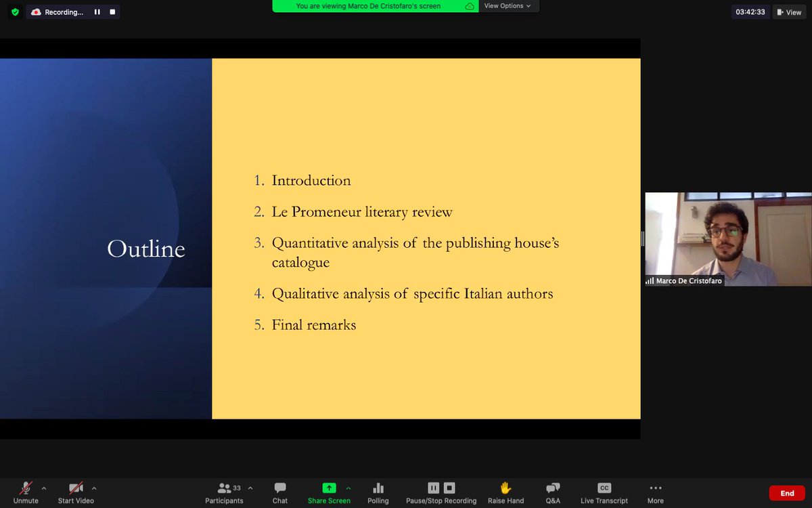Screen dimensions: 812x508
Task: Click the cloud icon in the sharing banner
Action: 470,6
